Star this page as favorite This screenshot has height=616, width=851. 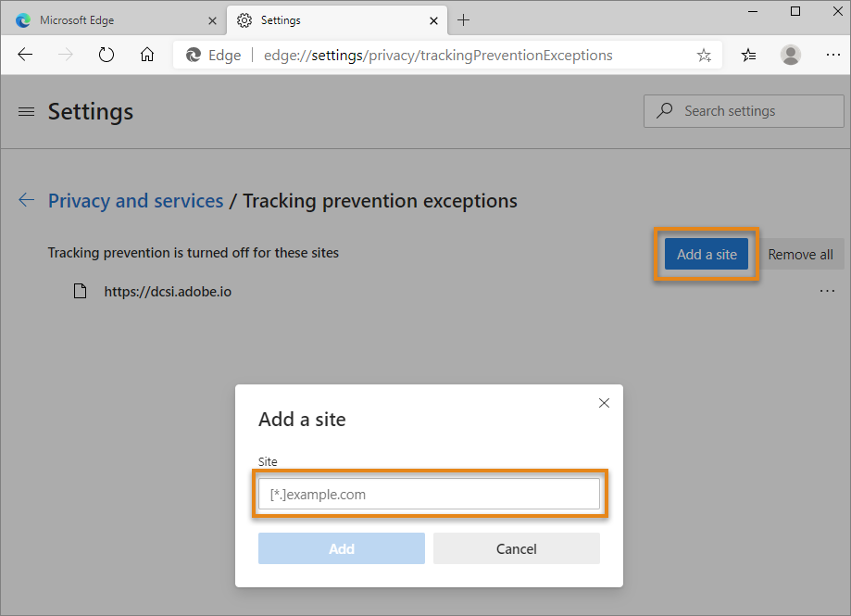pyautogui.click(x=704, y=56)
